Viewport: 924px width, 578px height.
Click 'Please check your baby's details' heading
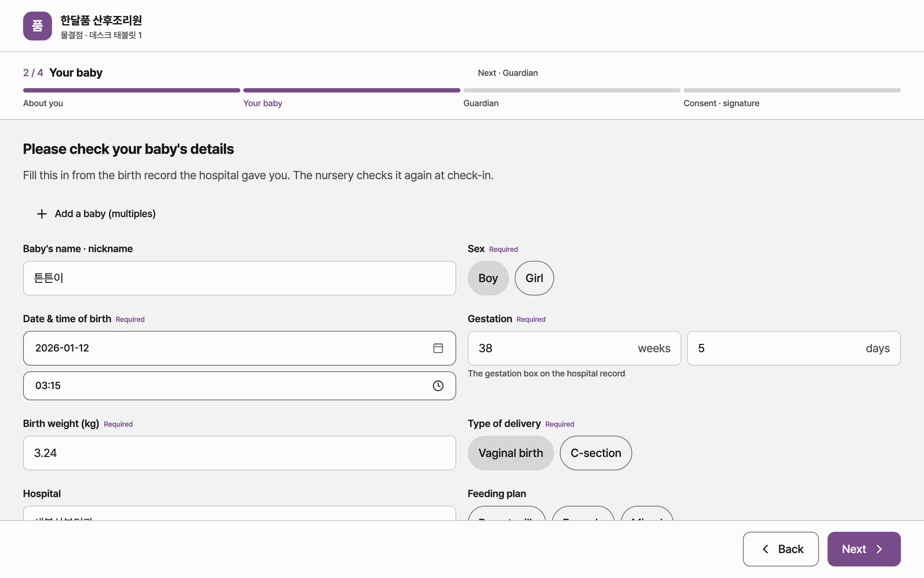click(128, 149)
